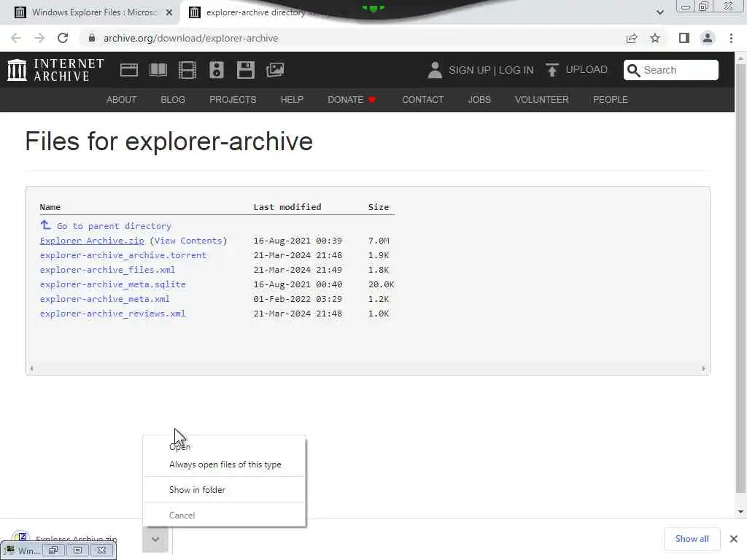Image resolution: width=747 pixels, height=560 pixels.
Task: Open the PEOPLE navigation link
Action: point(611,99)
